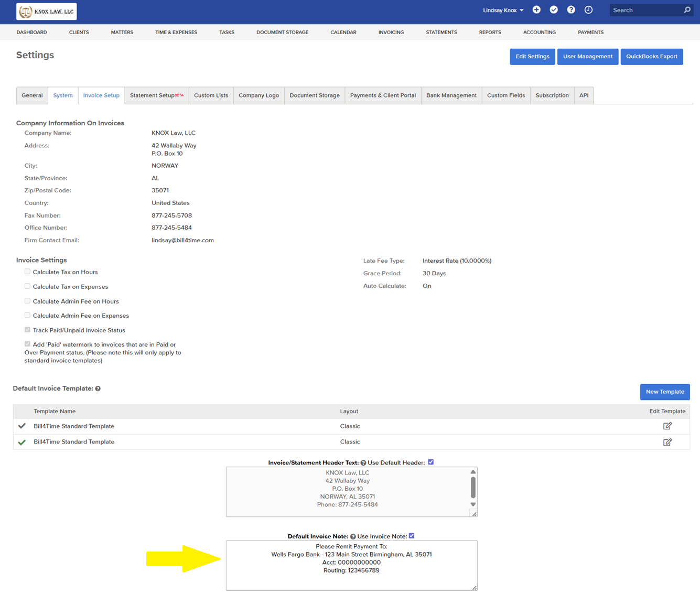The height and width of the screenshot is (605, 700).
Task: Open the Tasks menu
Action: (227, 33)
